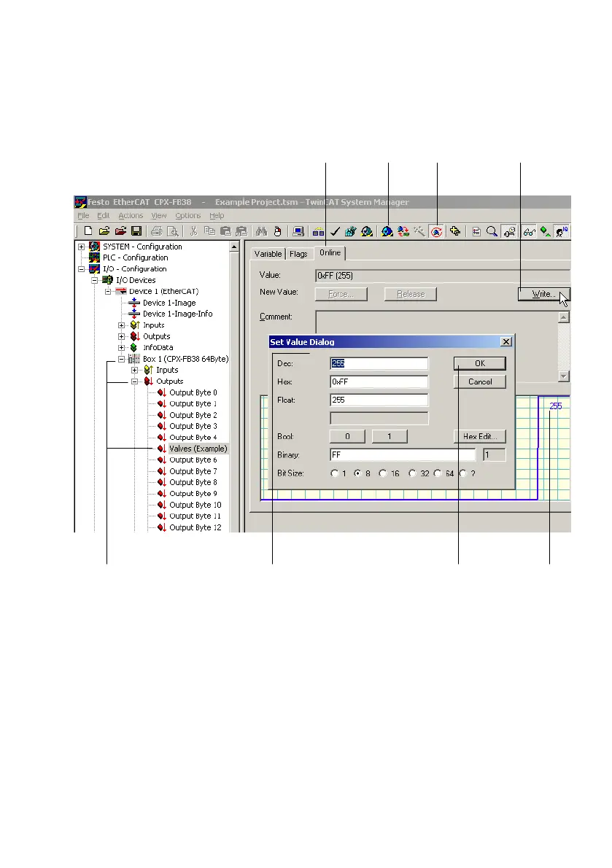Click the Check Configuration checkmark icon

(x=335, y=231)
